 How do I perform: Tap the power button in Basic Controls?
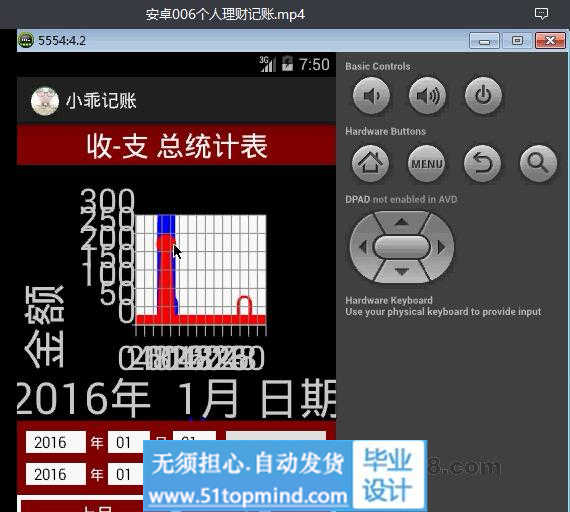click(483, 96)
